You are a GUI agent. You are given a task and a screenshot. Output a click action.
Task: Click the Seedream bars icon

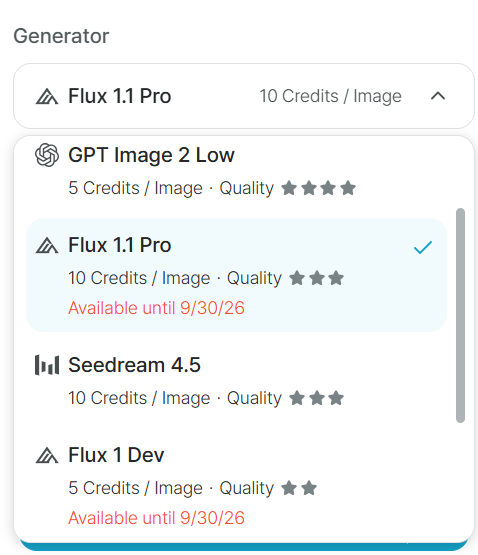click(47, 365)
